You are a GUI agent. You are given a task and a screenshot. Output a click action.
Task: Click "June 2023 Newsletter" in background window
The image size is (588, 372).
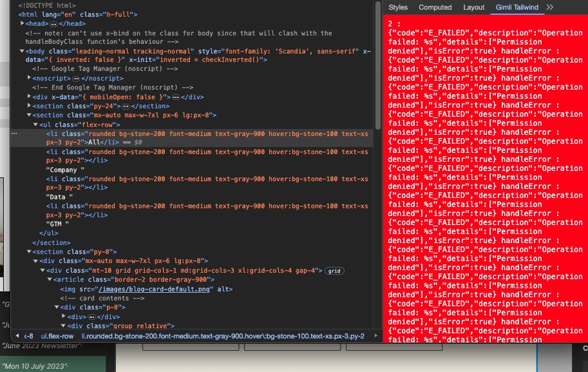click(x=42, y=346)
